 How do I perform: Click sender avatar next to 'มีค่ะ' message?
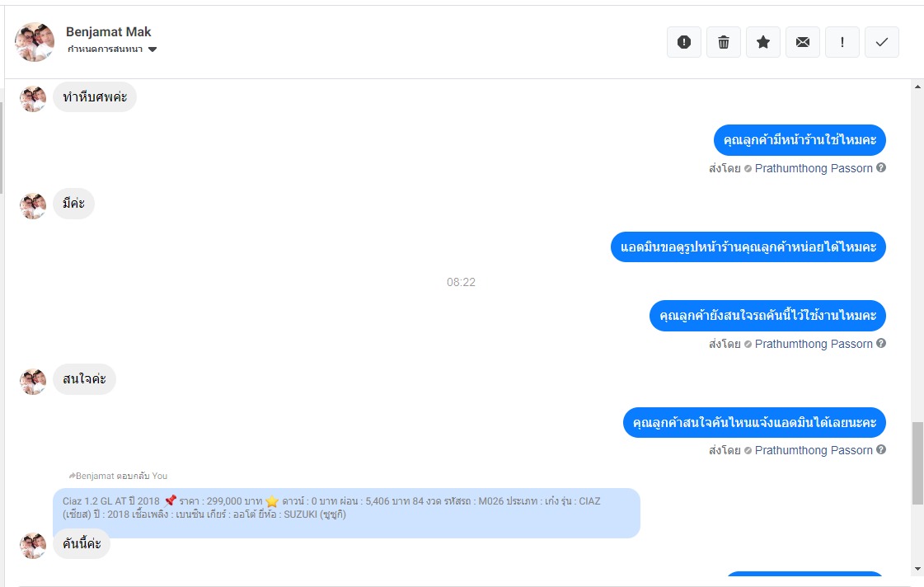[33, 205]
